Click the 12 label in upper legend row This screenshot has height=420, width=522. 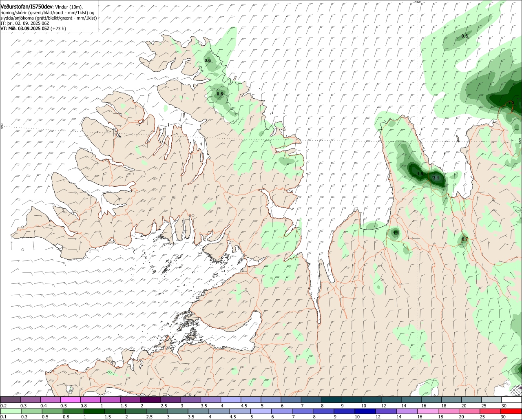point(384,406)
